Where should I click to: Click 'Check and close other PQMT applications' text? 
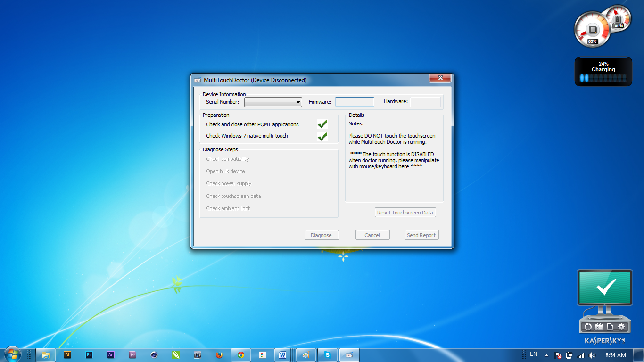252,124
